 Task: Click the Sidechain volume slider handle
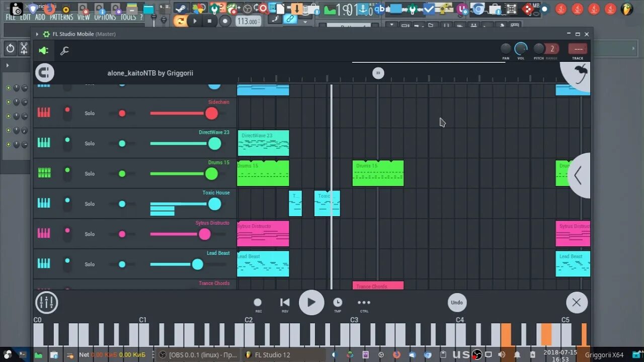[212, 113]
